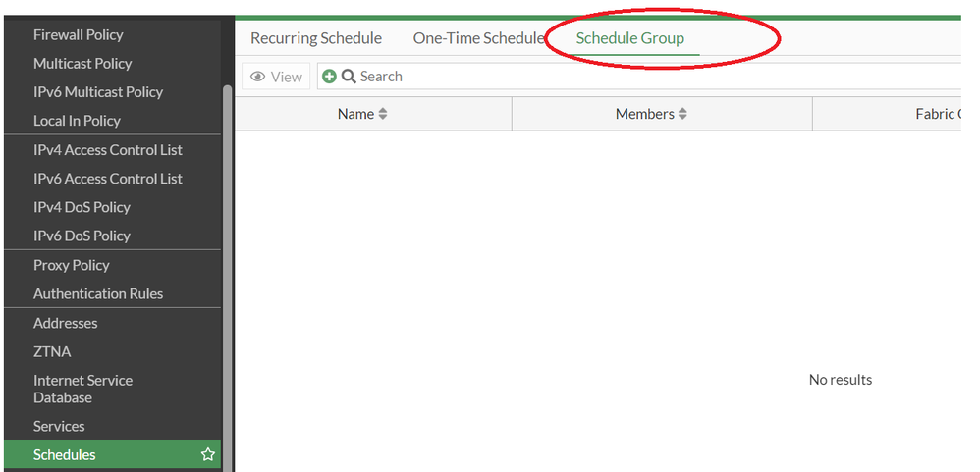Image resolution: width=980 pixels, height=472 pixels.
Task: Click the magnifier search icon
Action: (x=349, y=77)
